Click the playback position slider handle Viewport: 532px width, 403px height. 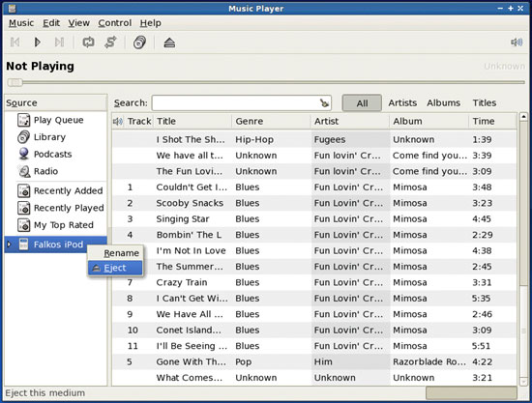coord(15,82)
